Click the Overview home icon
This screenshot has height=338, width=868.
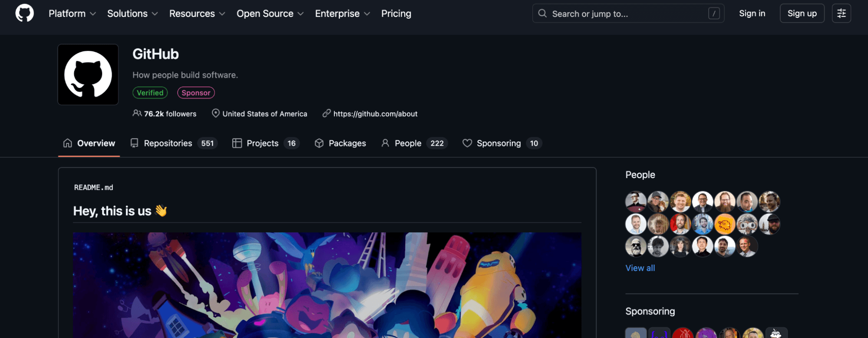point(68,143)
